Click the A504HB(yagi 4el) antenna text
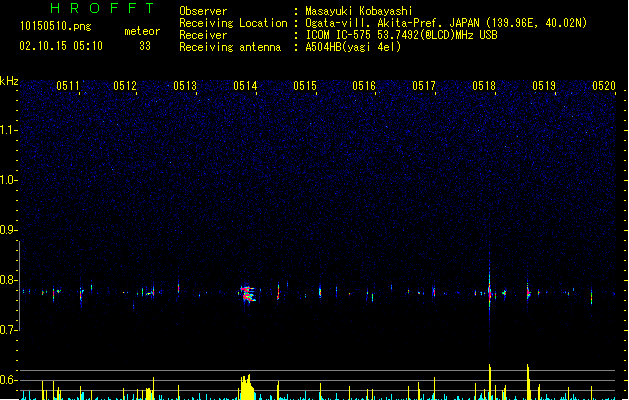The image size is (629, 400). tap(353, 47)
